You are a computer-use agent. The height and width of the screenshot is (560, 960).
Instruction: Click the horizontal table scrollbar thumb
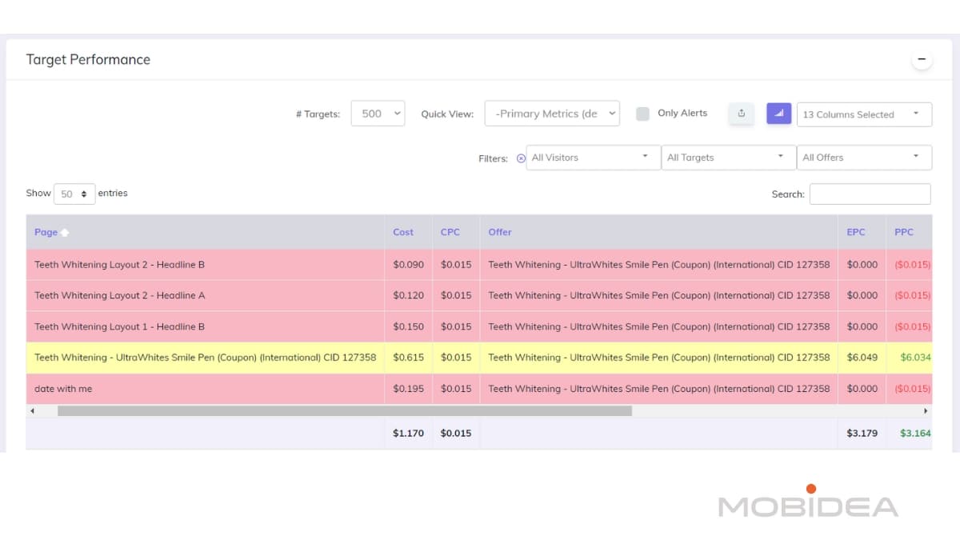click(x=345, y=411)
